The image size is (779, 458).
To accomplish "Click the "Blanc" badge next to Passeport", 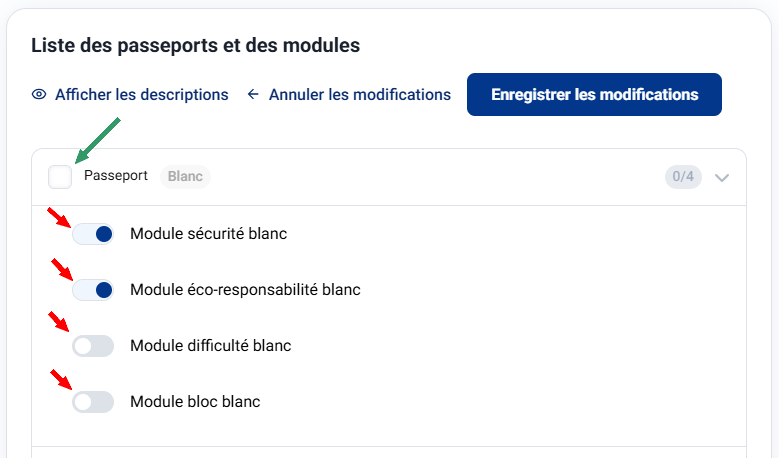I will pyautogui.click(x=185, y=177).
